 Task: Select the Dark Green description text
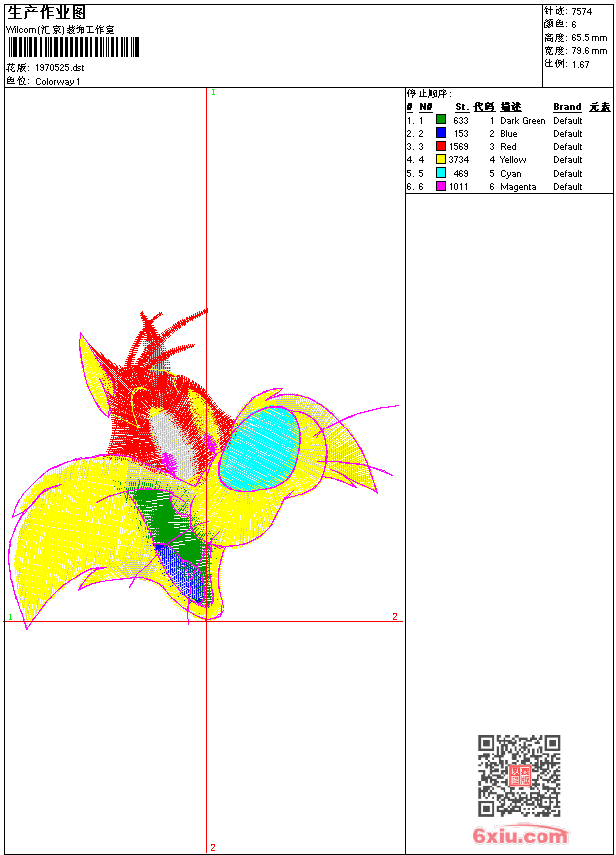click(x=523, y=121)
